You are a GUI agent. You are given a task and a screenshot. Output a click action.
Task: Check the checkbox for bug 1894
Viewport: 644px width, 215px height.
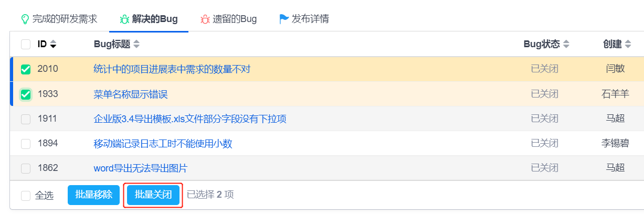tap(26, 144)
